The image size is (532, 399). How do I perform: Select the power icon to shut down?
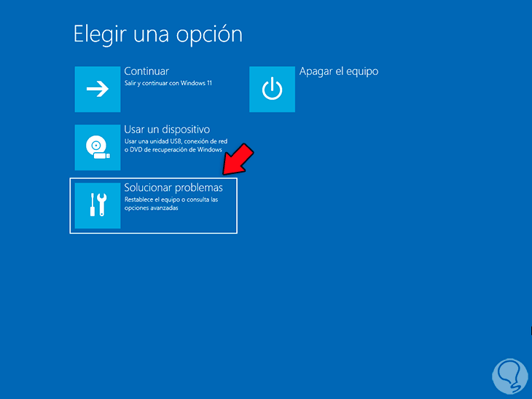[272, 89]
